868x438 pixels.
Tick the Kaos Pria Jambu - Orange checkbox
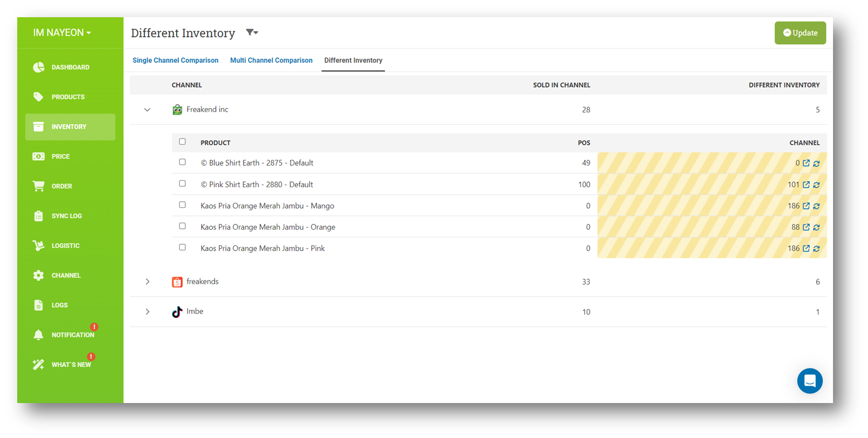[183, 226]
